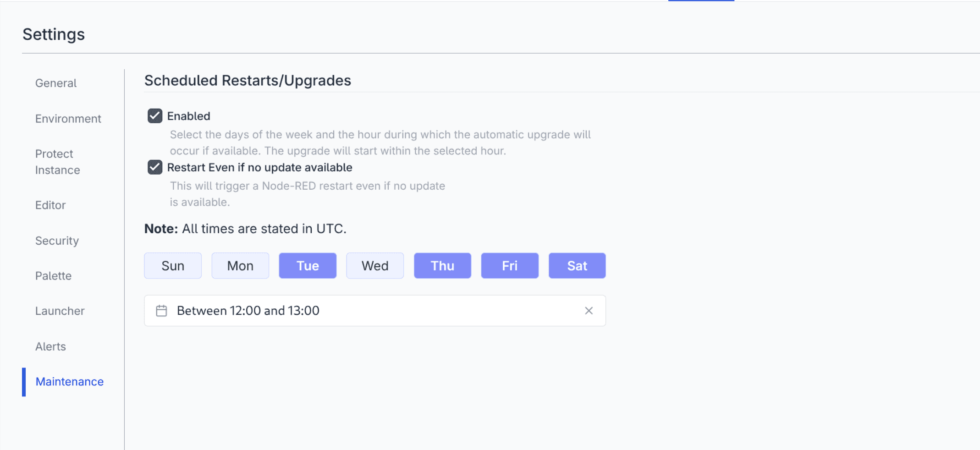Screen dimensions: 980x450
Task: Enable Sunday for scheduled restarts
Action: (x=173, y=265)
